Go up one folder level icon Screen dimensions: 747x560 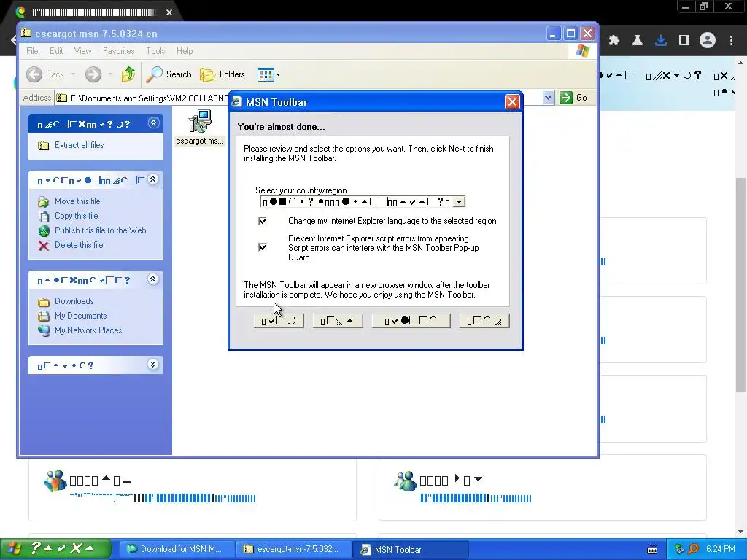(128, 74)
